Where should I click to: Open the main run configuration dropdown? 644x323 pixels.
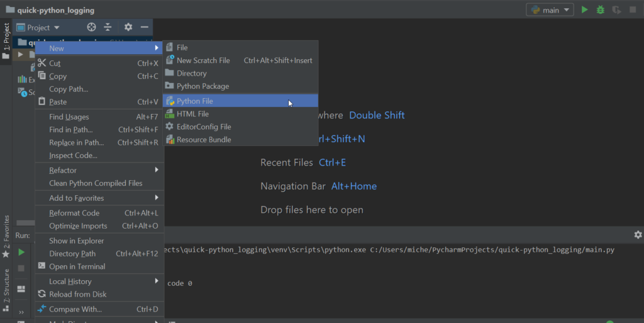550,9
